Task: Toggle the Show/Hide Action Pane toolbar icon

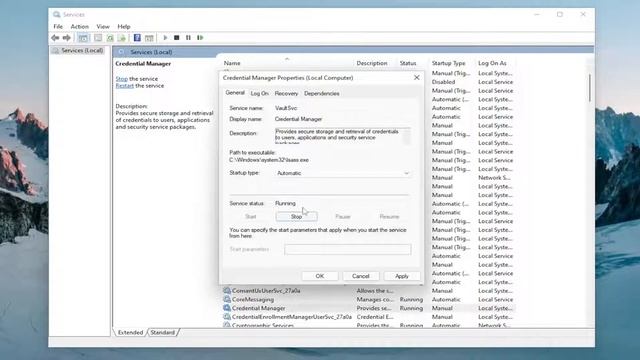Action: pos(149,38)
